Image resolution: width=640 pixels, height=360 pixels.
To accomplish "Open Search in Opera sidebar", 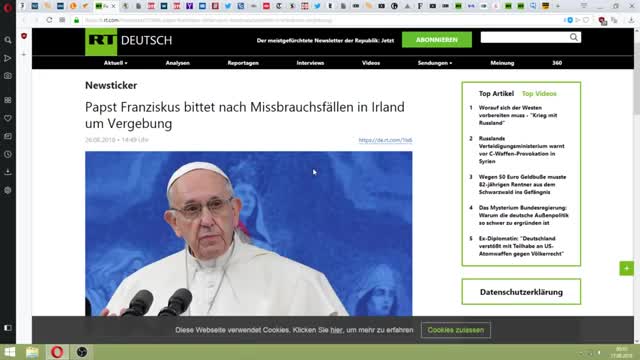I will pos(8,40).
